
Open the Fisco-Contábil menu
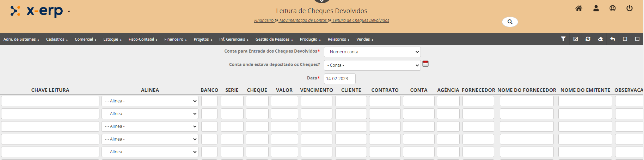click(143, 39)
